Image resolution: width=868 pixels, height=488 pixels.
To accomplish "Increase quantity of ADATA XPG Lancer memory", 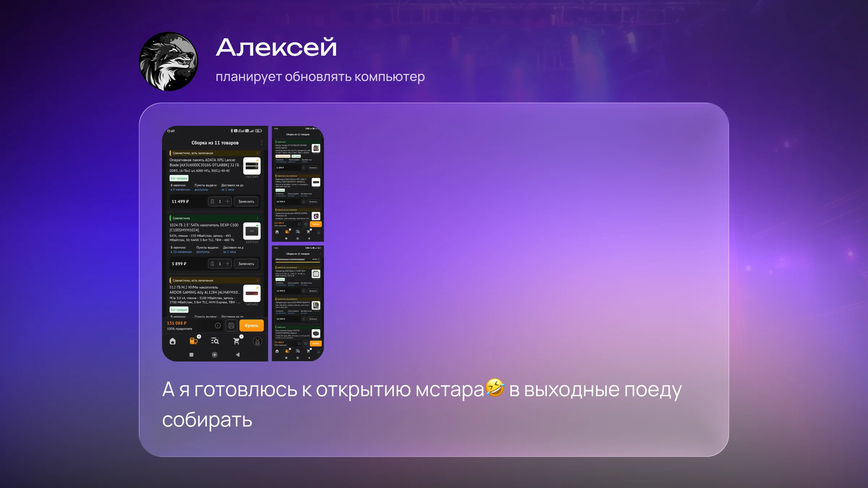I will click(227, 202).
